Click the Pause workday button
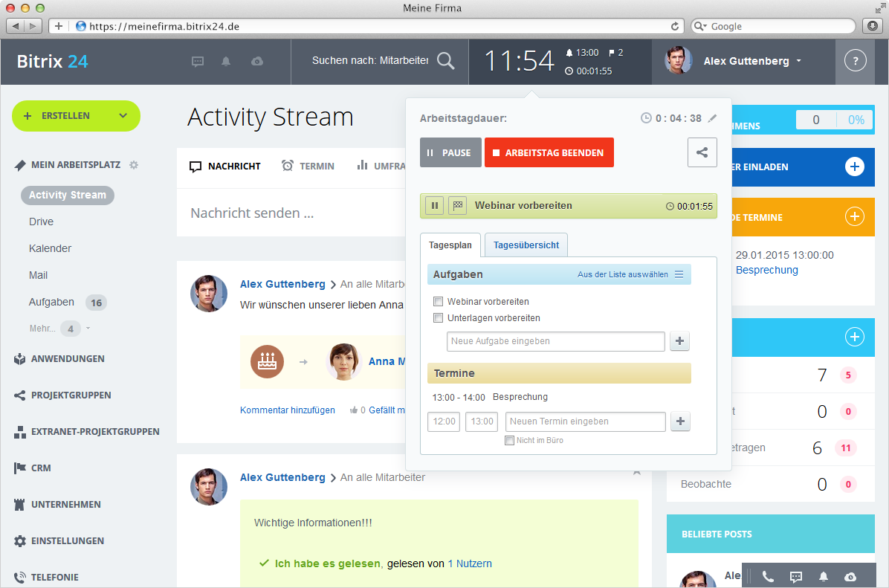This screenshot has width=889, height=588. 450,152
